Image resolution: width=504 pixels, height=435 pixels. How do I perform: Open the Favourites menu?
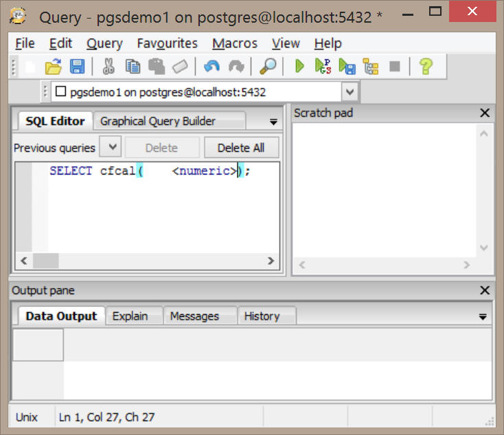167,43
